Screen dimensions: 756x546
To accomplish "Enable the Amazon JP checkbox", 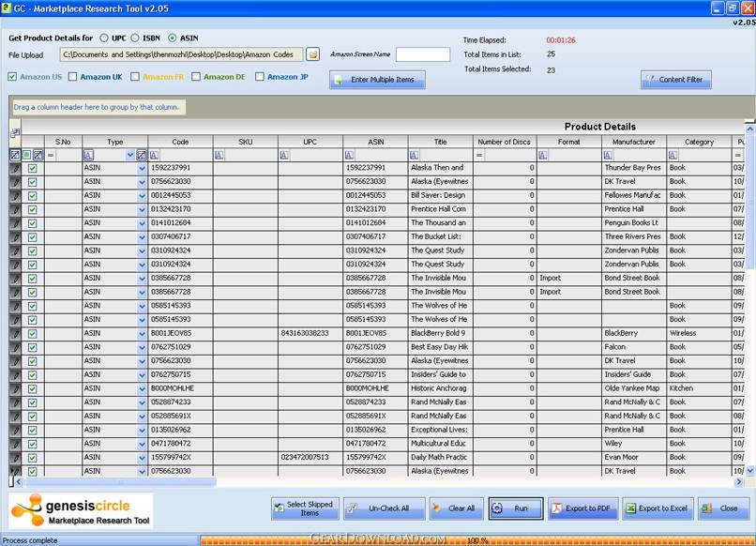I will pyautogui.click(x=260, y=77).
